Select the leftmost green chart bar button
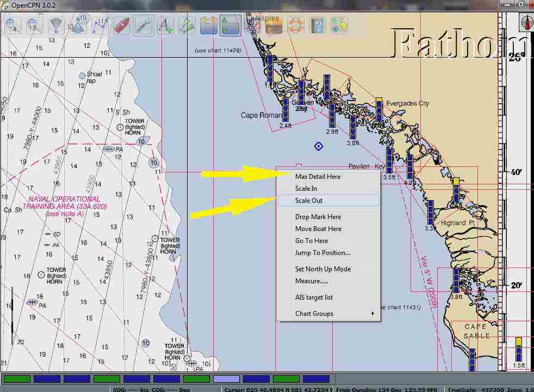Image resolution: width=534 pixels, height=392 pixels. [17, 379]
